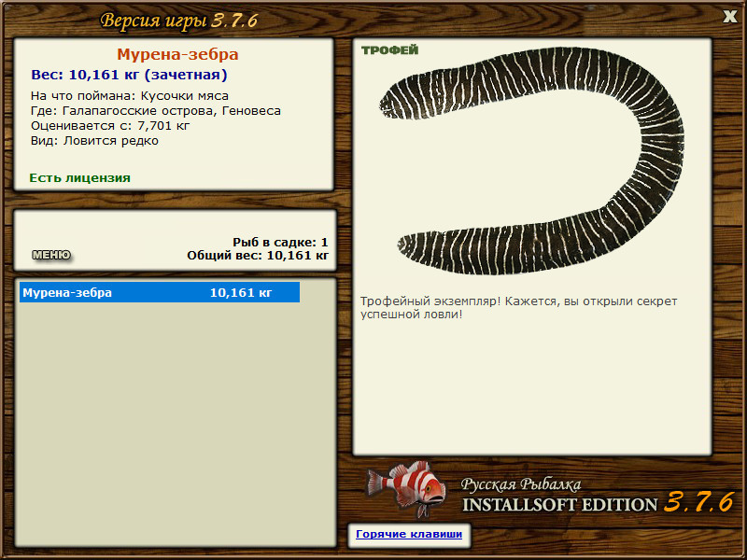Image resolution: width=747 pixels, height=560 pixels.
Task: Open the МЕНЮ button
Action: 51,255
